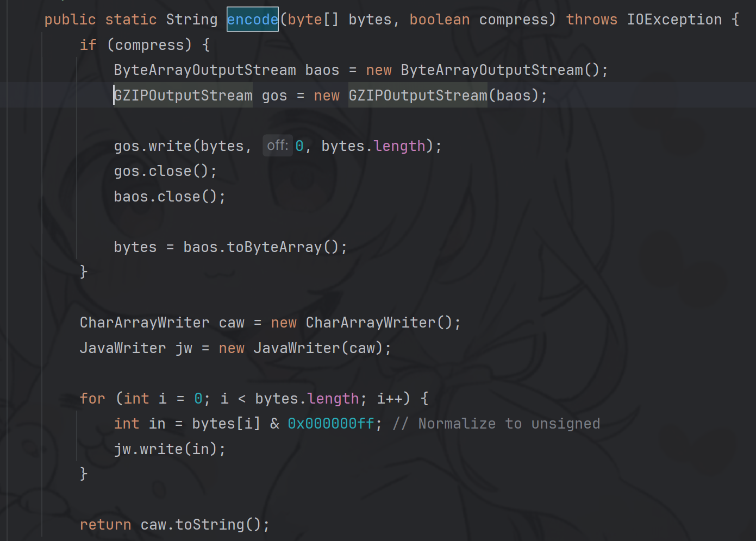This screenshot has width=756, height=541.
Task: Click the jw.write(in) statement
Action: [169, 449]
